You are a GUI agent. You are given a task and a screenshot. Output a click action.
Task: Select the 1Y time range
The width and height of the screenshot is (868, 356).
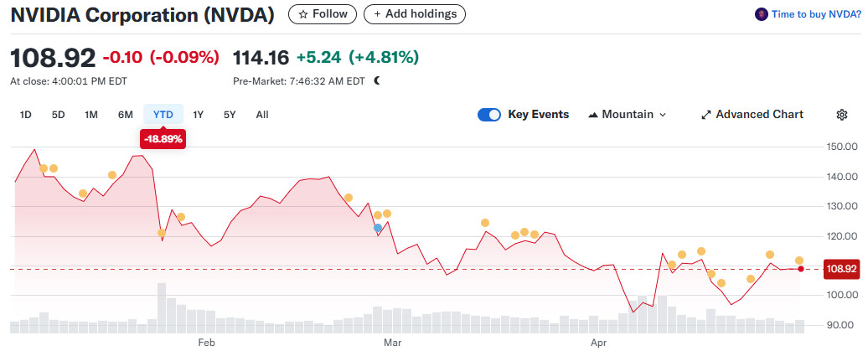coord(199,115)
